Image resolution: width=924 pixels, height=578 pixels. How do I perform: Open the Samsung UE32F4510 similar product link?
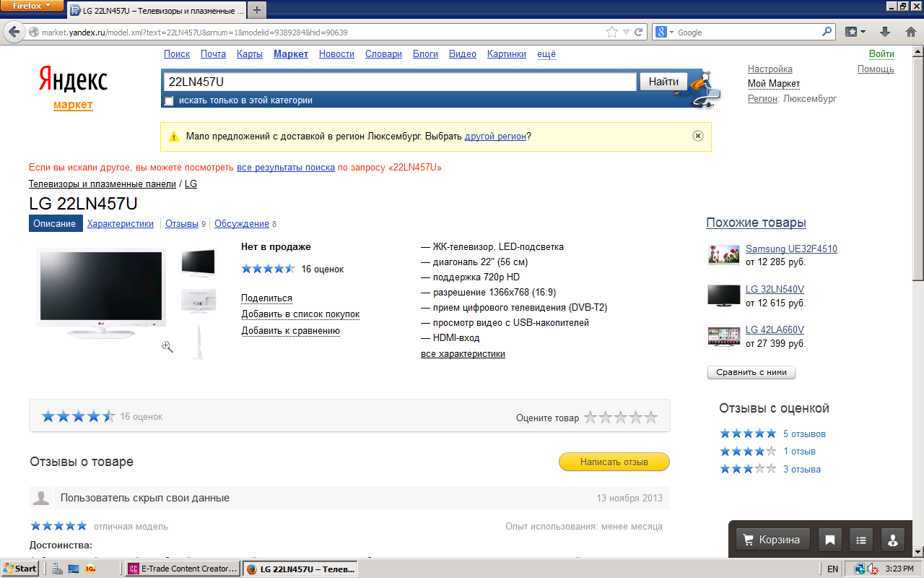point(791,249)
